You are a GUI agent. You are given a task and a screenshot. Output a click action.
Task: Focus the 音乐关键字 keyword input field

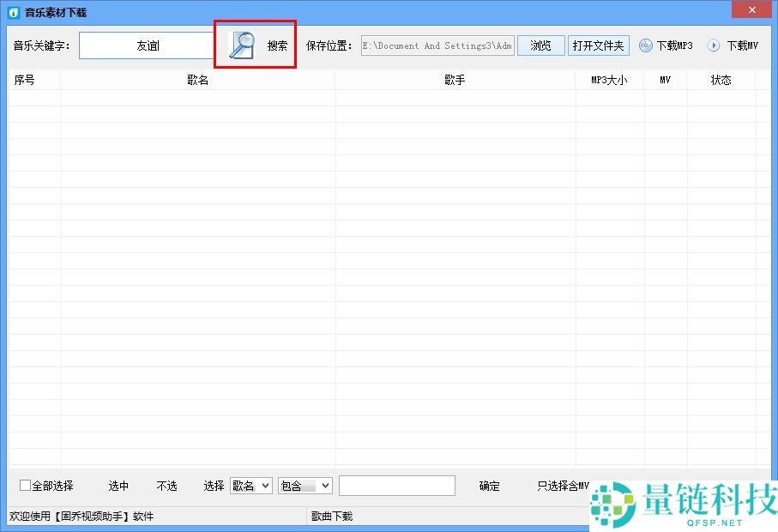(x=148, y=45)
